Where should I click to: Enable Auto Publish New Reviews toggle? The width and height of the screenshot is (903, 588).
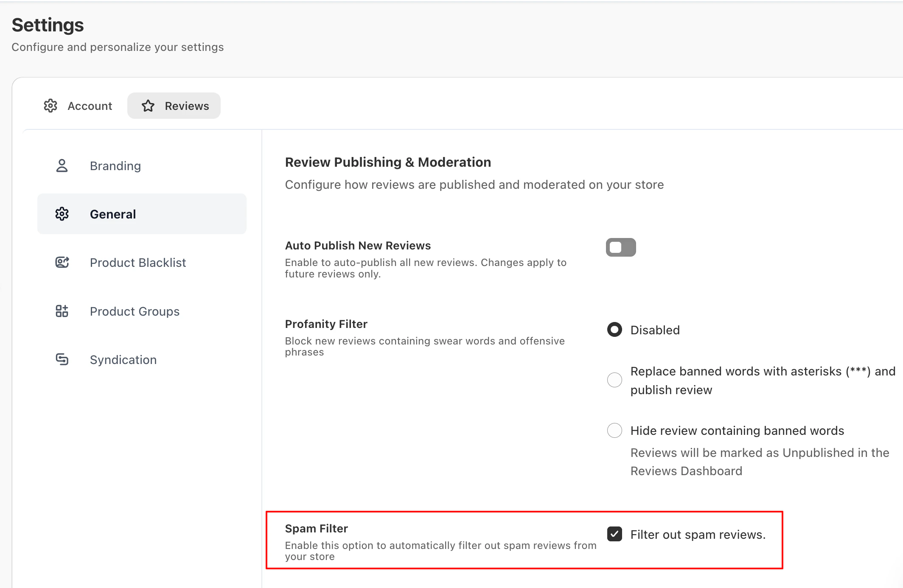620,247
